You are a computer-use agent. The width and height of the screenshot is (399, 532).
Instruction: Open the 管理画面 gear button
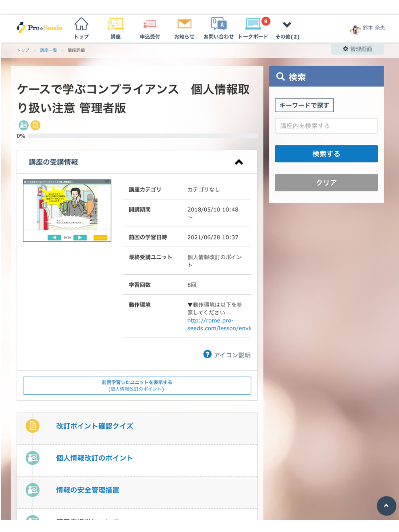pos(357,49)
